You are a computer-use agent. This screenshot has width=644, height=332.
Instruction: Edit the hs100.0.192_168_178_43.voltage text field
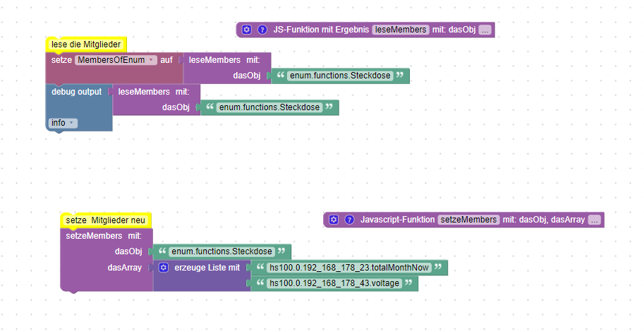point(334,283)
